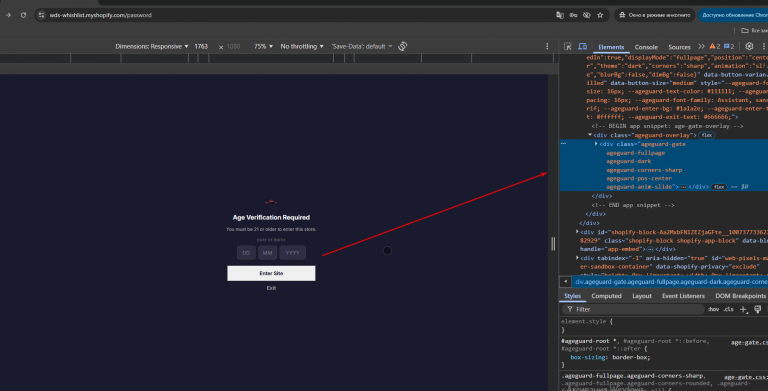Toggle the .cls classes button
Screen dimensions: 768x391
point(729,309)
